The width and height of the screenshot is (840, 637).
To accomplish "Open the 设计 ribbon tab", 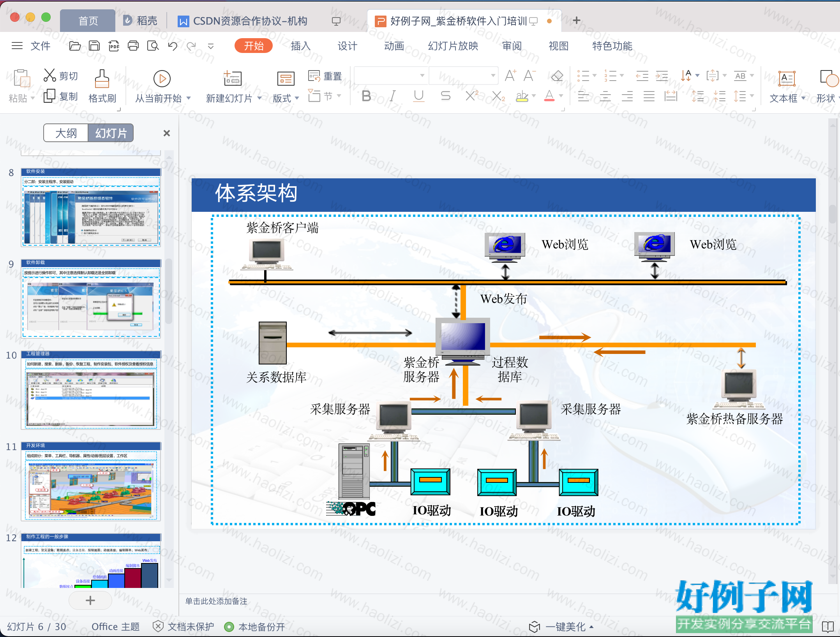I will click(x=347, y=46).
